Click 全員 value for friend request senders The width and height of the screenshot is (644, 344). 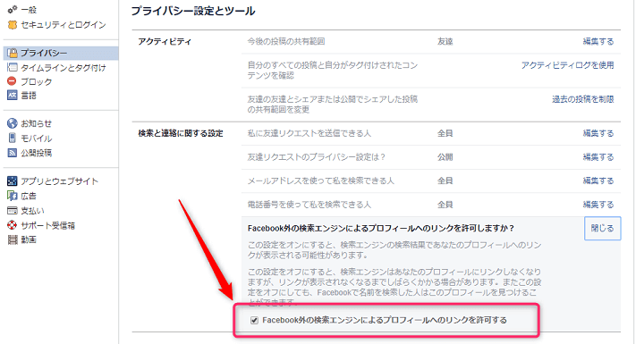445,133
